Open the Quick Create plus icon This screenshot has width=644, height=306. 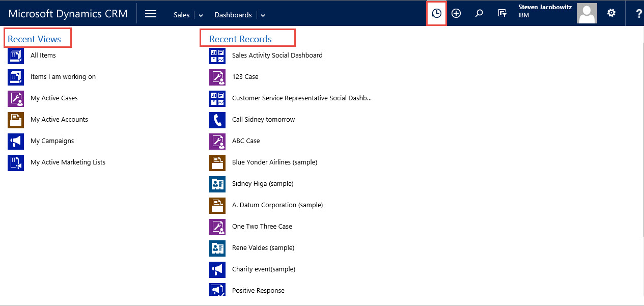tap(456, 14)
